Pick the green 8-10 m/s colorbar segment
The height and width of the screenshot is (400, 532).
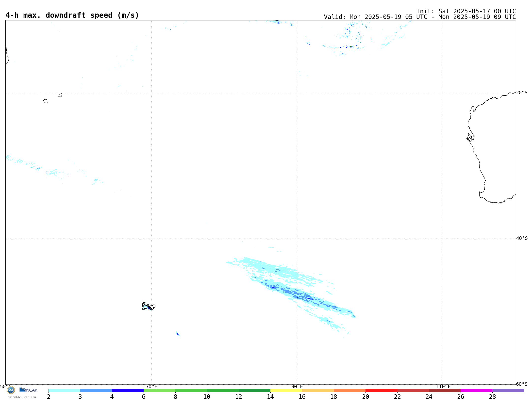click(x=191, y=391)
